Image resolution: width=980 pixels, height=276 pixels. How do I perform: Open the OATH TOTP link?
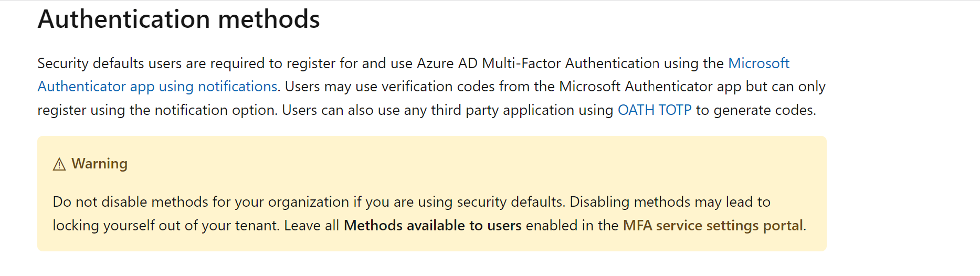655,110
